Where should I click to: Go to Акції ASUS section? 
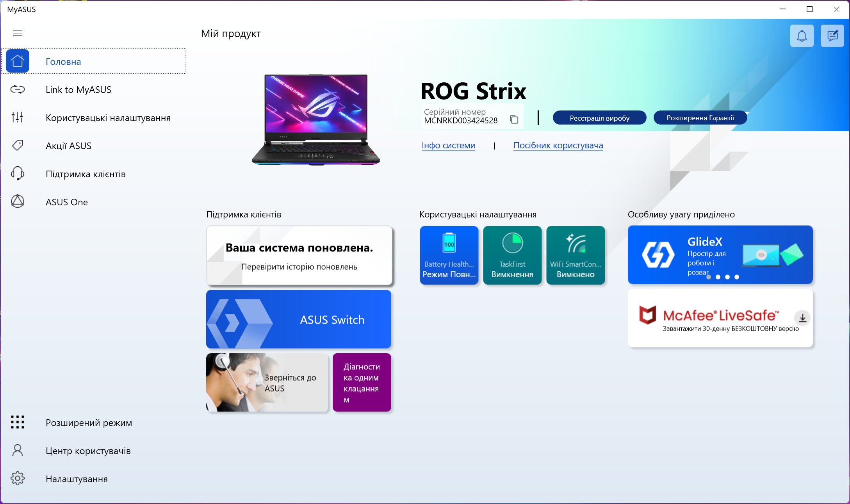[68, 146]
